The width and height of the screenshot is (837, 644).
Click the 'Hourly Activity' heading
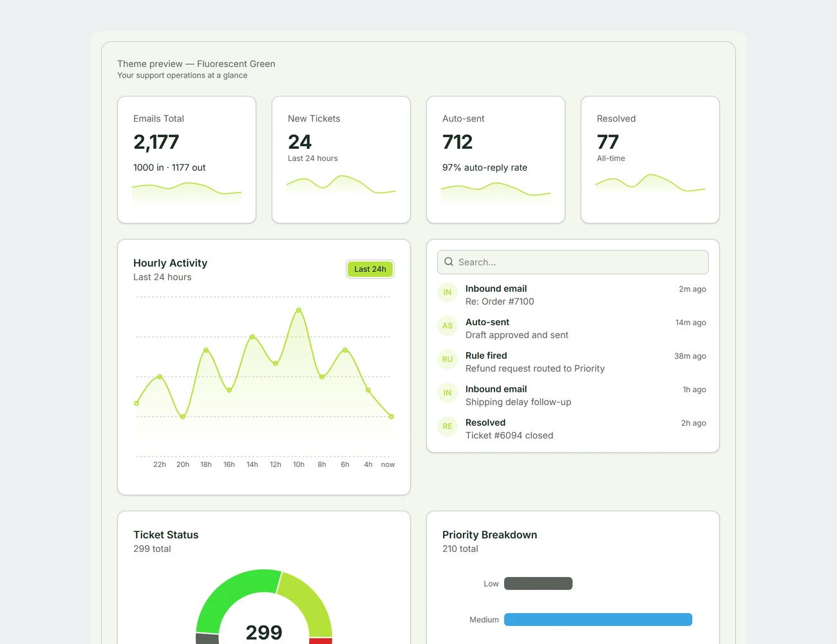tap(170, 263)
